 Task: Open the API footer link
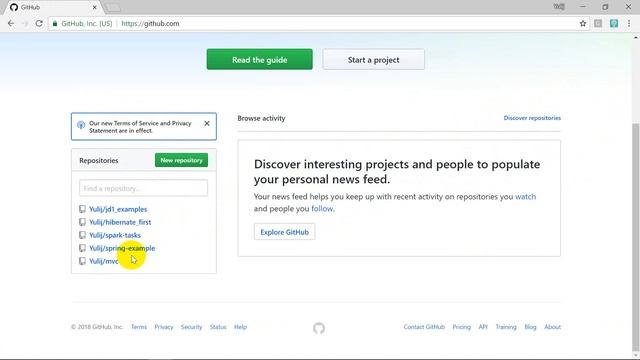[x=483, y=327]
